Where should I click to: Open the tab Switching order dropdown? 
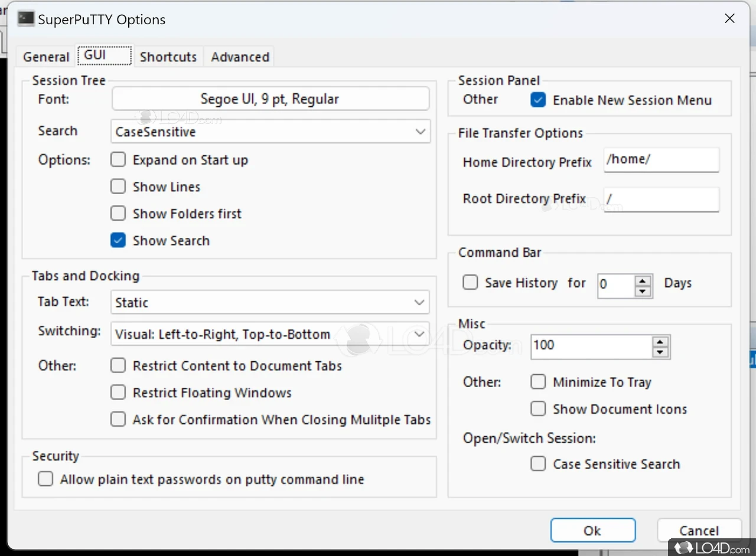point(270,334)
